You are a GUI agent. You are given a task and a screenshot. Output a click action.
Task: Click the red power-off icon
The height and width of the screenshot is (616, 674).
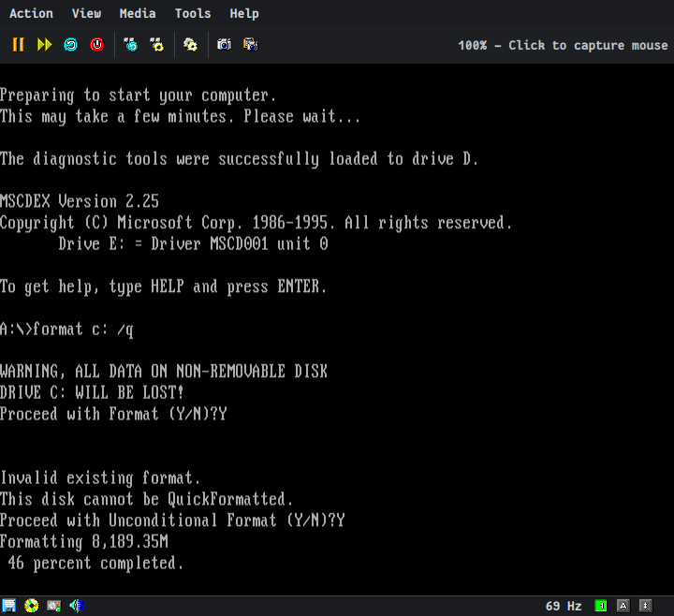click(x=97, y=45)
